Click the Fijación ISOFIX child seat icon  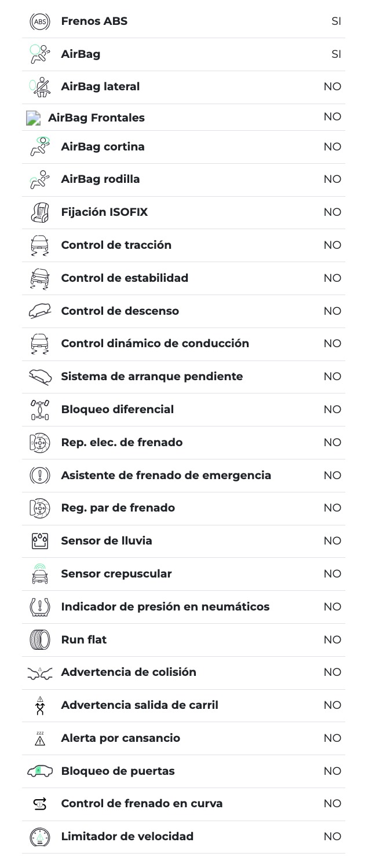pos(39,212)
